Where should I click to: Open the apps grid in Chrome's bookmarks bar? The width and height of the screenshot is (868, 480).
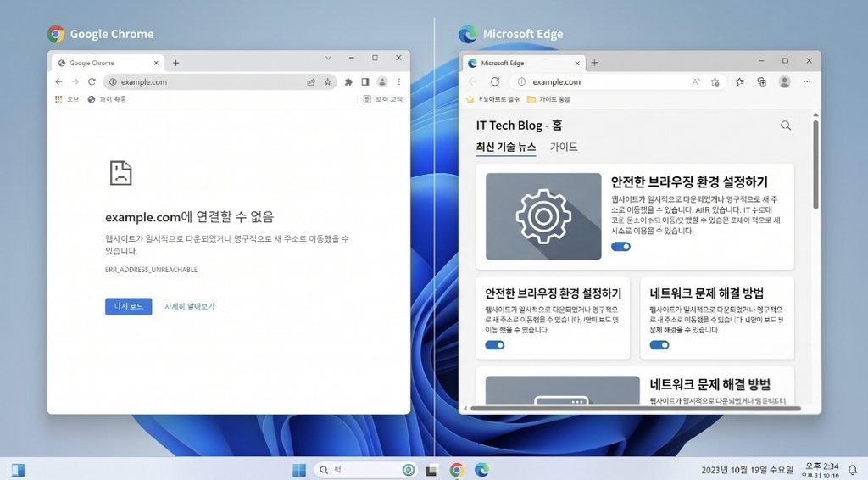tap(58, 99)
